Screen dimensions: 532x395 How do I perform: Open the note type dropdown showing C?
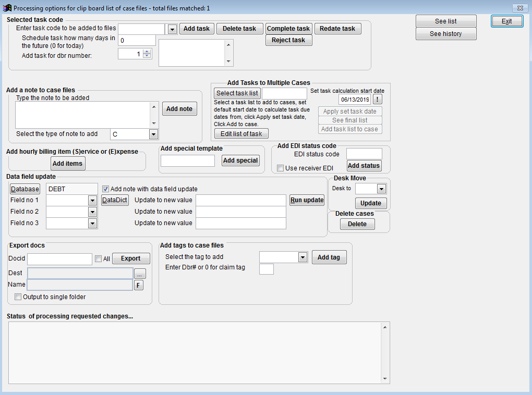[153, 134]
